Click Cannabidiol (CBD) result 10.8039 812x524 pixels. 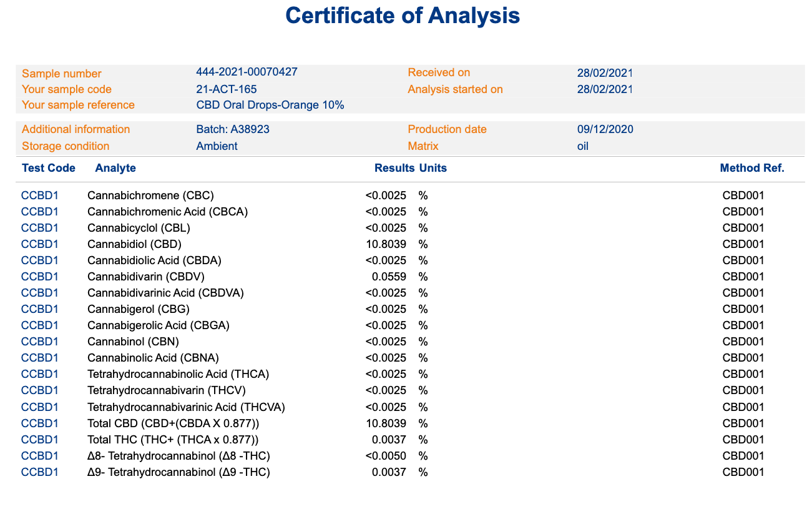(387, 244)
